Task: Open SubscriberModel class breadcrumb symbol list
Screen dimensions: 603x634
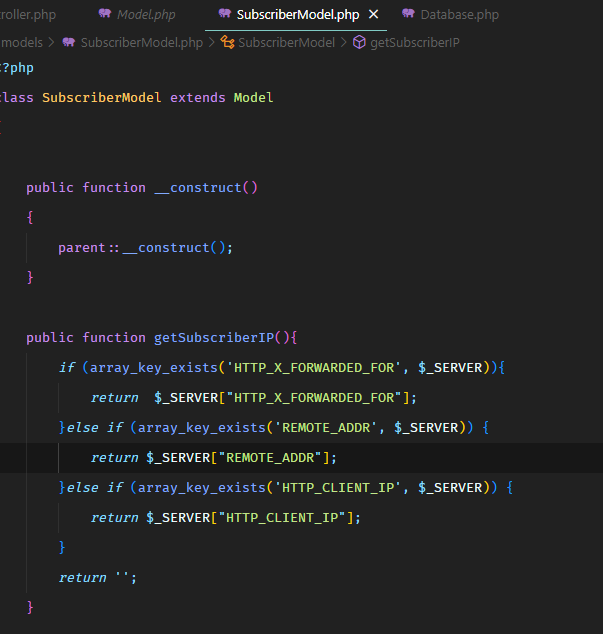Action: coord(287,43)
